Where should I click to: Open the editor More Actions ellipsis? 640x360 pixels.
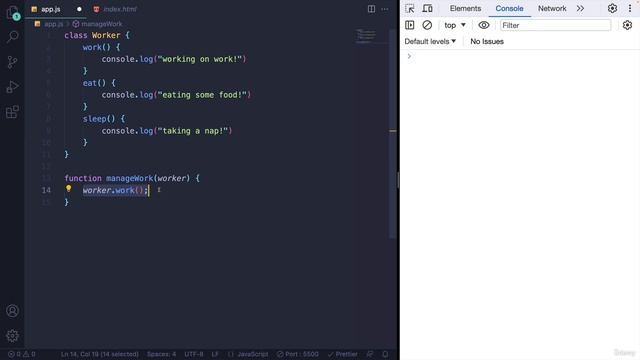385,9
